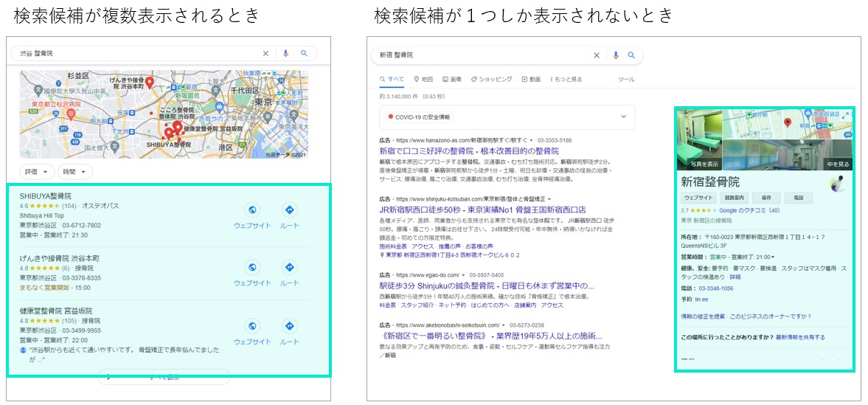Clear the 渋谷 整骨院 search query
The height and width of the screenshot is (405, 868).
tap(266, 54)
